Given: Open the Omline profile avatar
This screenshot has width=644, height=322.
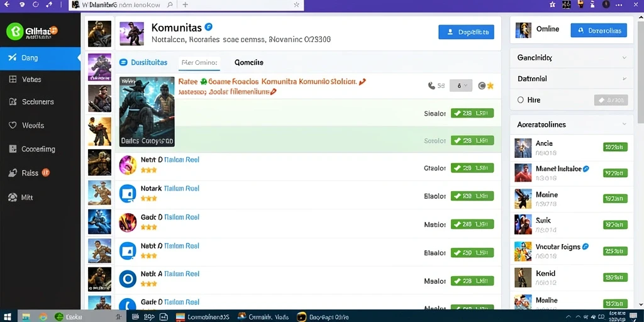Looking at the screenshot, I should [523, 30].
